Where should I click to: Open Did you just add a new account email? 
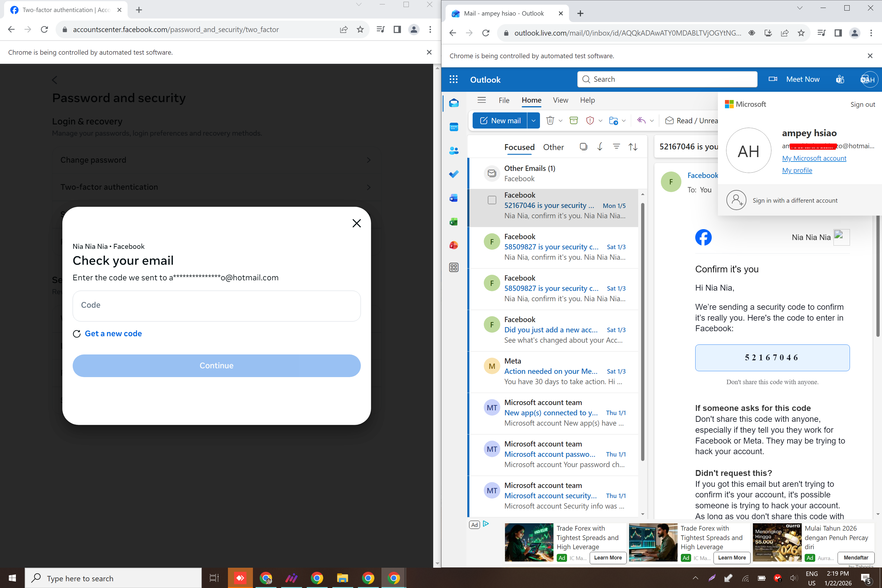pos(554,330)
